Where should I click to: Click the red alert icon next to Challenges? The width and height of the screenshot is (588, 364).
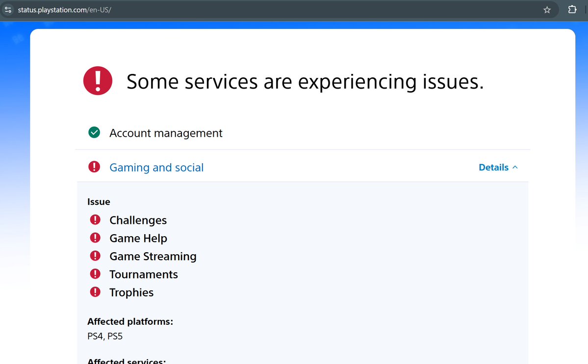coord(95,219)
